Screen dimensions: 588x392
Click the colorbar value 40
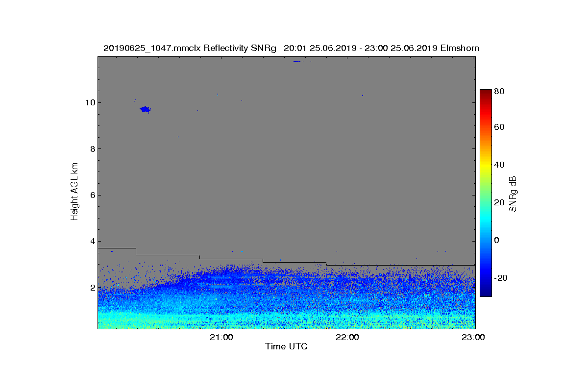click(500, 165)
